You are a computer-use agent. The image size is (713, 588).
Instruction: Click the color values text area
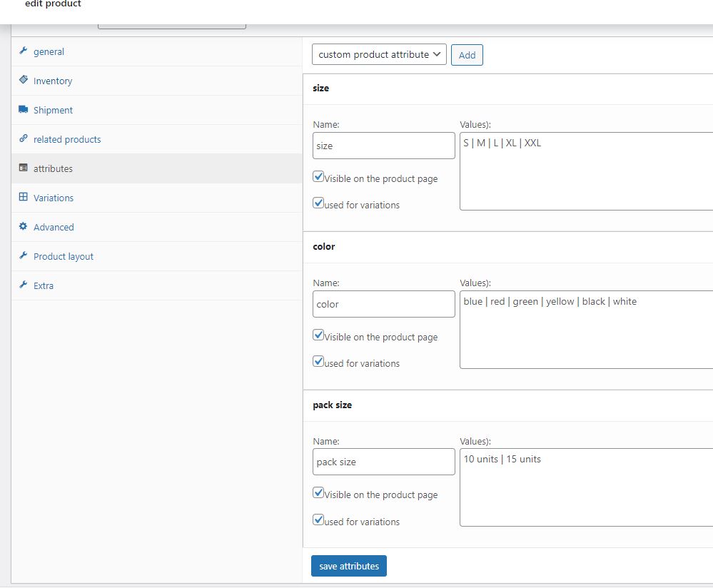point(586,329)
